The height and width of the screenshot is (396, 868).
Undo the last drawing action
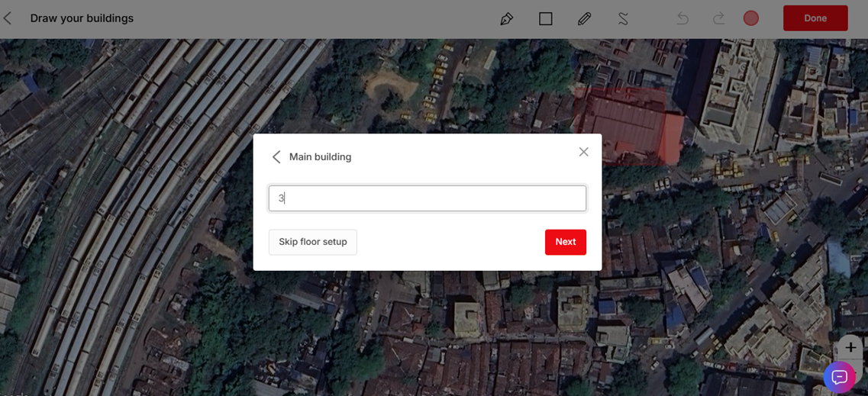click(682, 19)
